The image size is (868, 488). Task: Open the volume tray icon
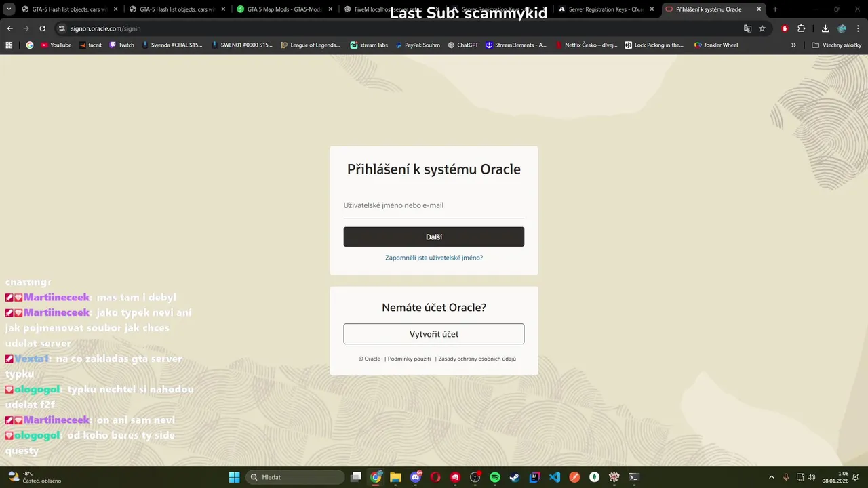coord(812,477)
